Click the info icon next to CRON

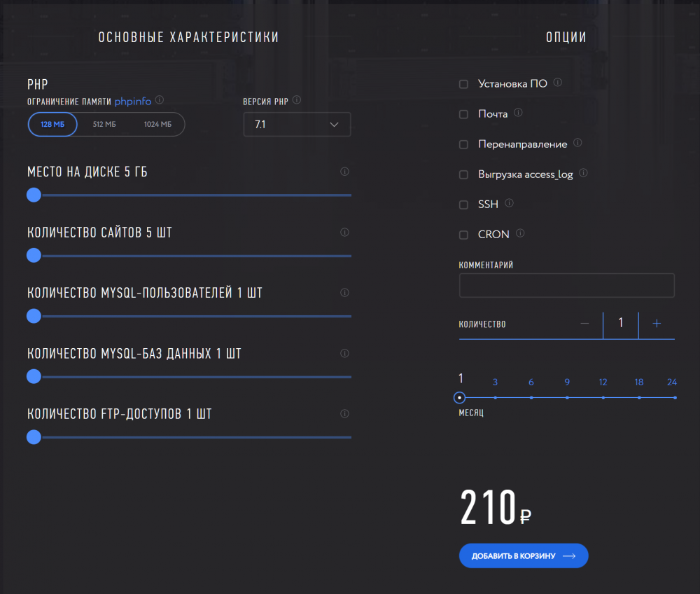pos(520,233)
